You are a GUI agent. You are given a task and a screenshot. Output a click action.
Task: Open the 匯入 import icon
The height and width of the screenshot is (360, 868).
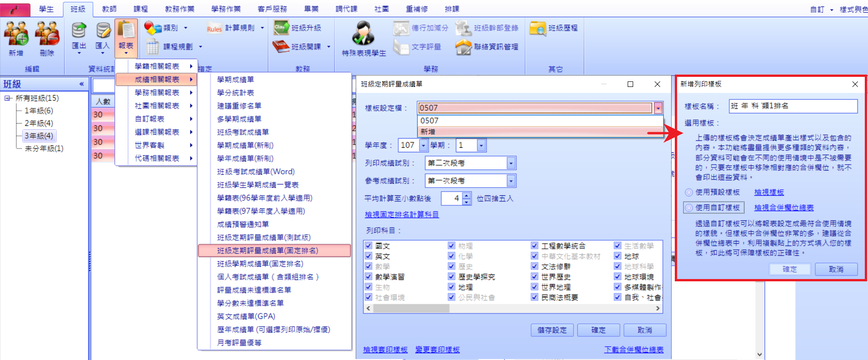pos(103,30)
